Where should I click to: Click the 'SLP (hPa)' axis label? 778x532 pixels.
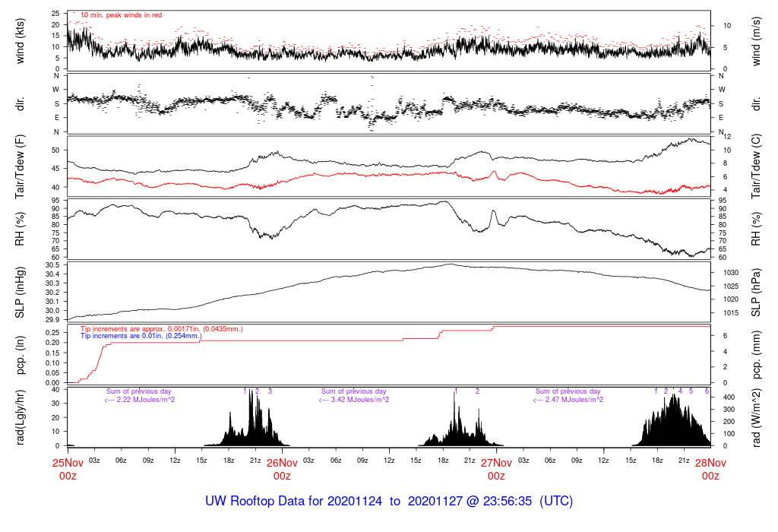click(x=756, y=293)
